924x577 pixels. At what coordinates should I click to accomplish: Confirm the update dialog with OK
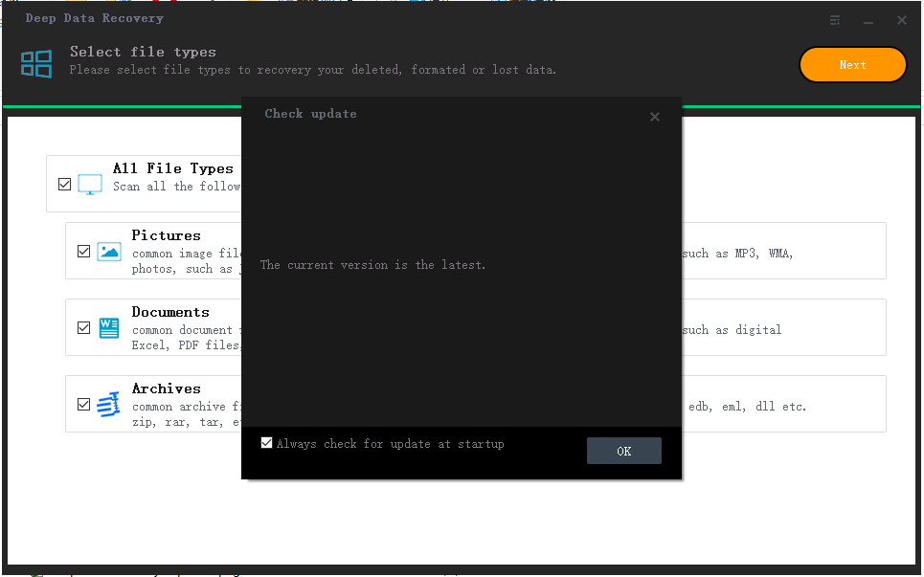pyautogui.click(x=623, y=451)
